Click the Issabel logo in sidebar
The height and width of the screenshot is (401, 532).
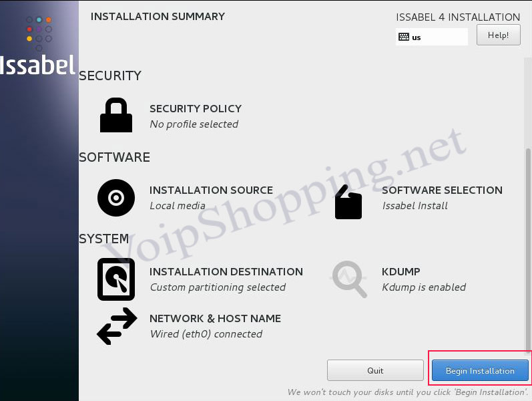click(37, 46)
